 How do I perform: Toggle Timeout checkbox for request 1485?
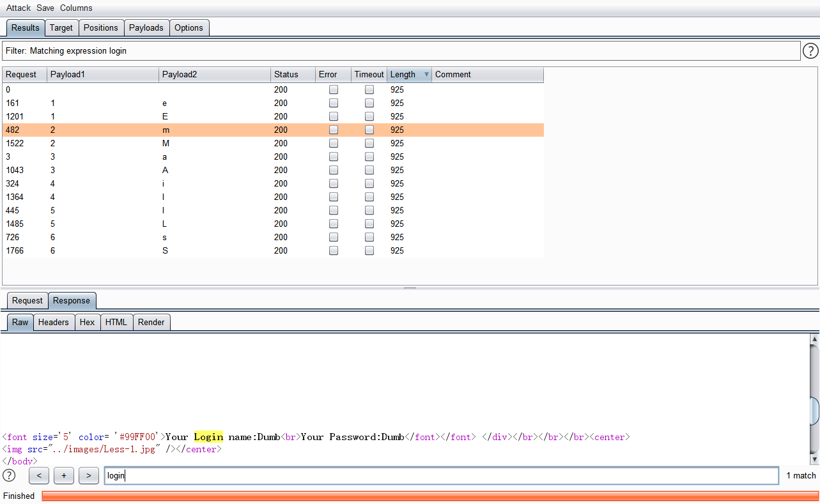click(369, 224)
